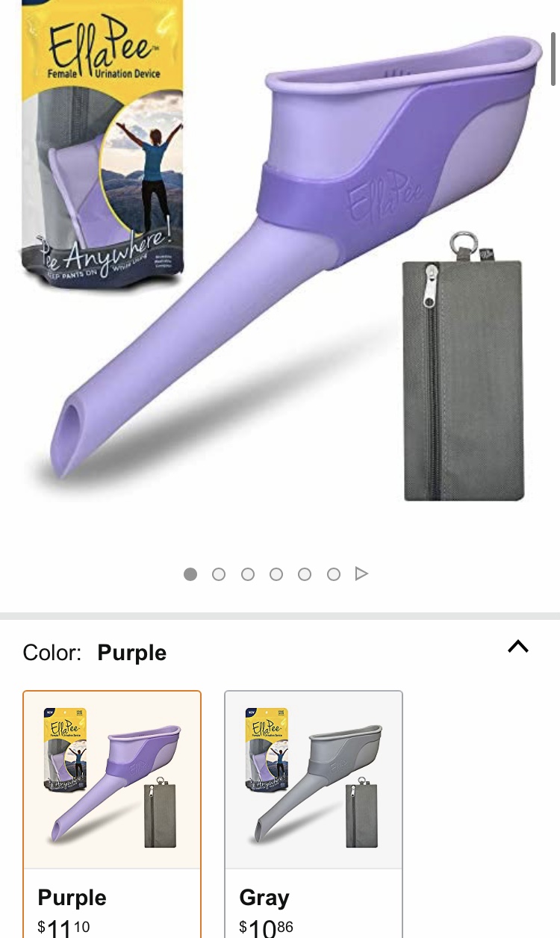Show the sixth product image via dot

pos(334,574)
